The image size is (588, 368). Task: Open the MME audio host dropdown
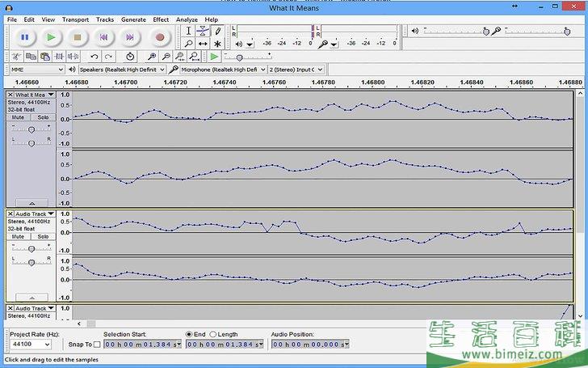click(x=36, y=70)
